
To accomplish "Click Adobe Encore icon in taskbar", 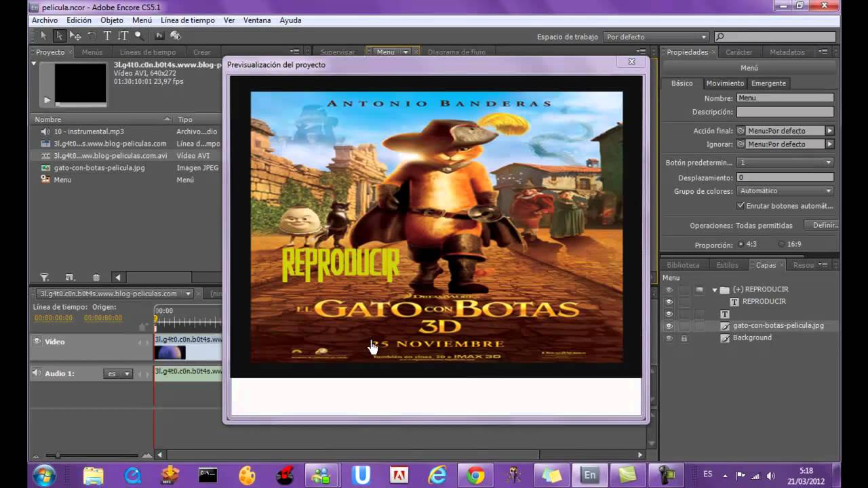I will tap(589, 475).
